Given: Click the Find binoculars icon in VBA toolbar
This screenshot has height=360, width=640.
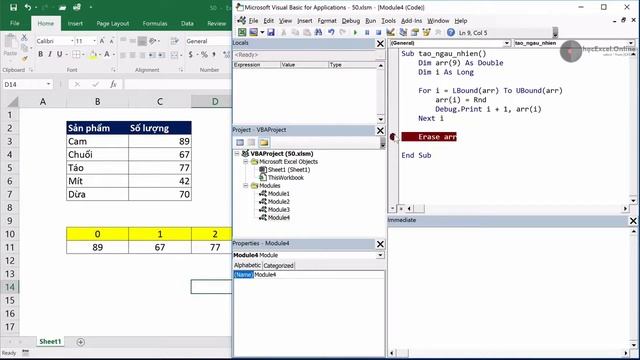Looking at the screenshot, I should pos(318,32).
